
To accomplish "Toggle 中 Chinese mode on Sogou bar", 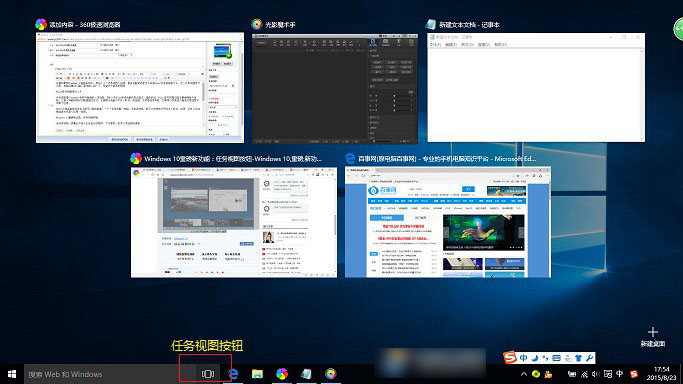I will [523, 358].
